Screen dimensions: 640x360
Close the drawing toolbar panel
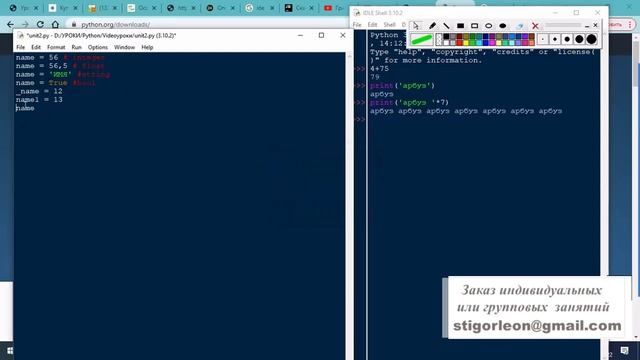(595, 25)
